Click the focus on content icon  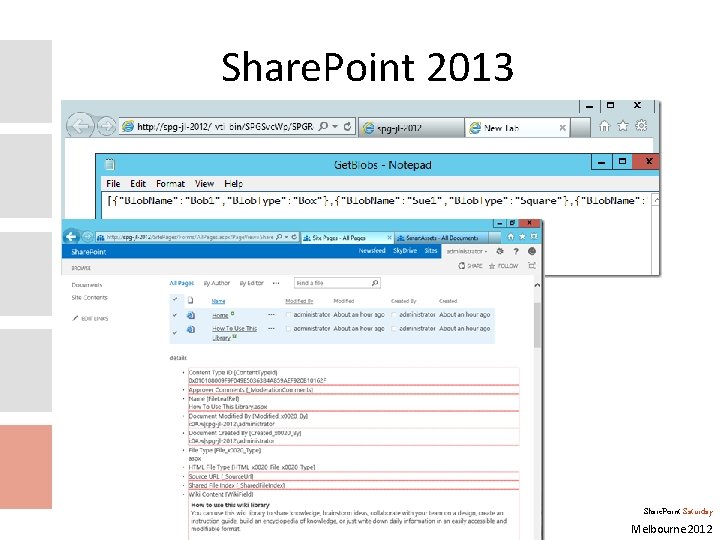[x=532, y=265]
